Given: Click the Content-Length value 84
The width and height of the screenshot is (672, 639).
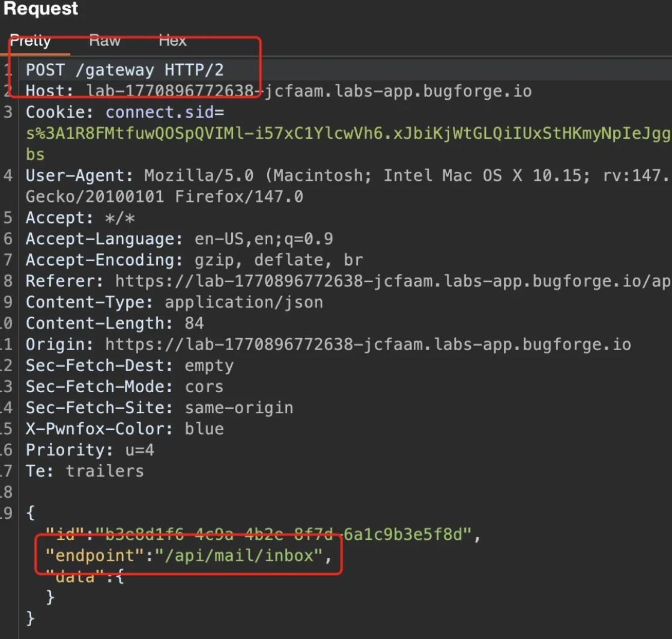Looking at the screenshot, I should tap(194, 324).
